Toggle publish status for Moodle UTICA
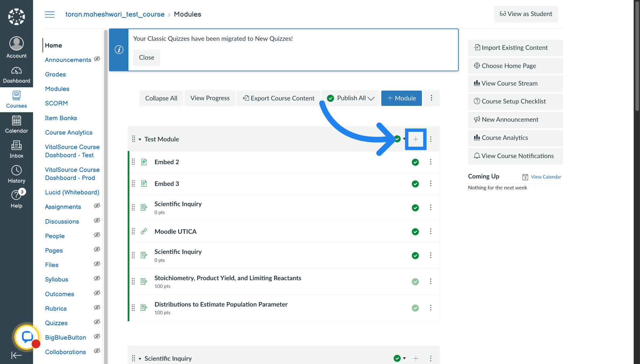 pyautogui.click(x=415, y=232)
